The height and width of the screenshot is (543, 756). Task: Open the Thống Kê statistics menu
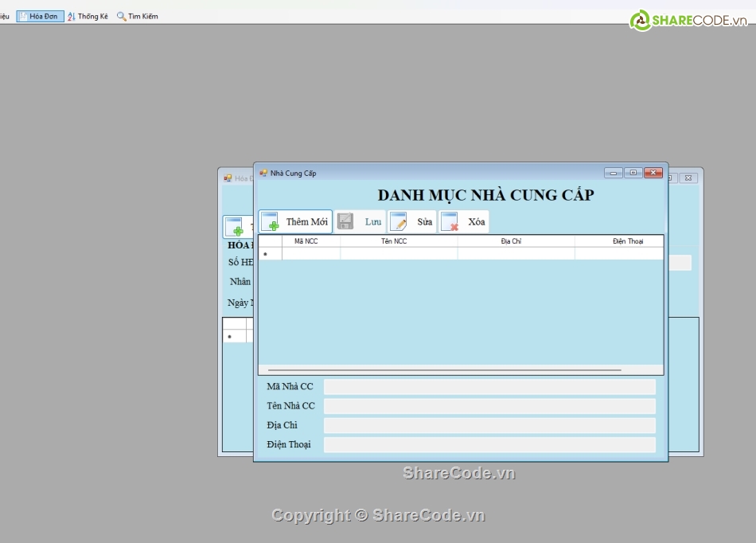click(88, 16)
